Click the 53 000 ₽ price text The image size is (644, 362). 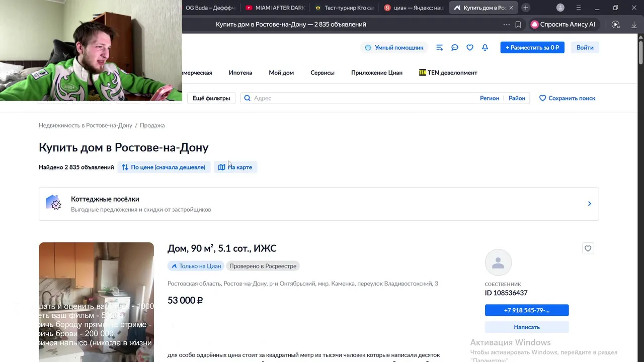185,300
